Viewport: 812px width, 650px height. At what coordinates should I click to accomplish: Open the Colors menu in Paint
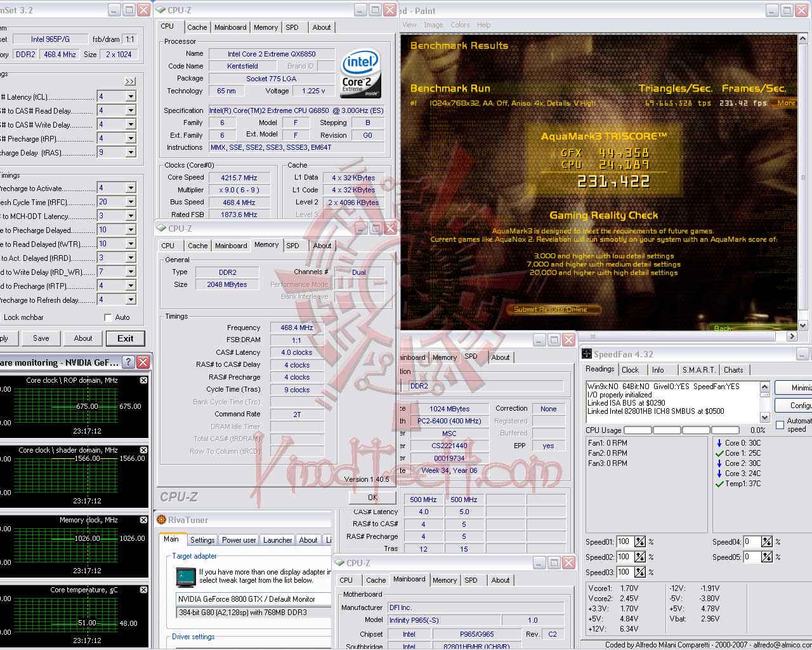460,25
